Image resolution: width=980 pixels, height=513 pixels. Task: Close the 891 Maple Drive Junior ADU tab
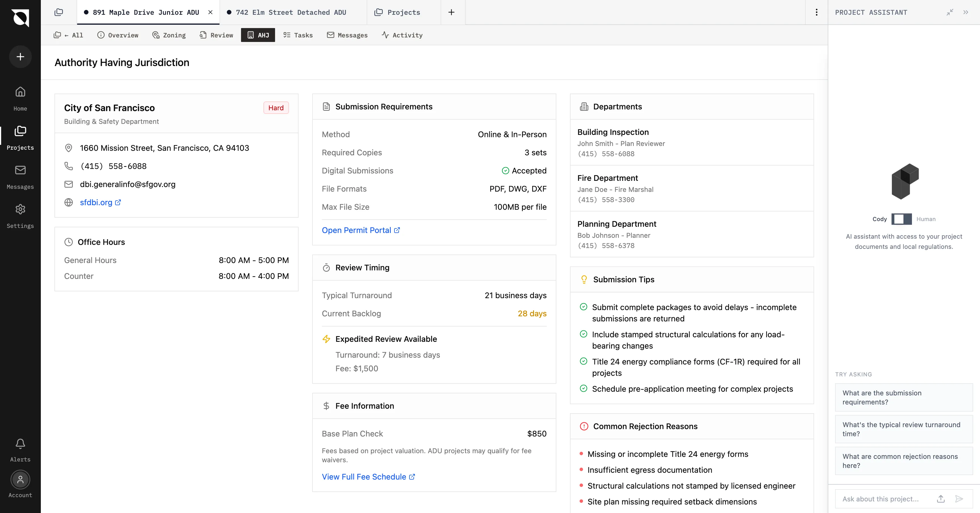[210, 12]
